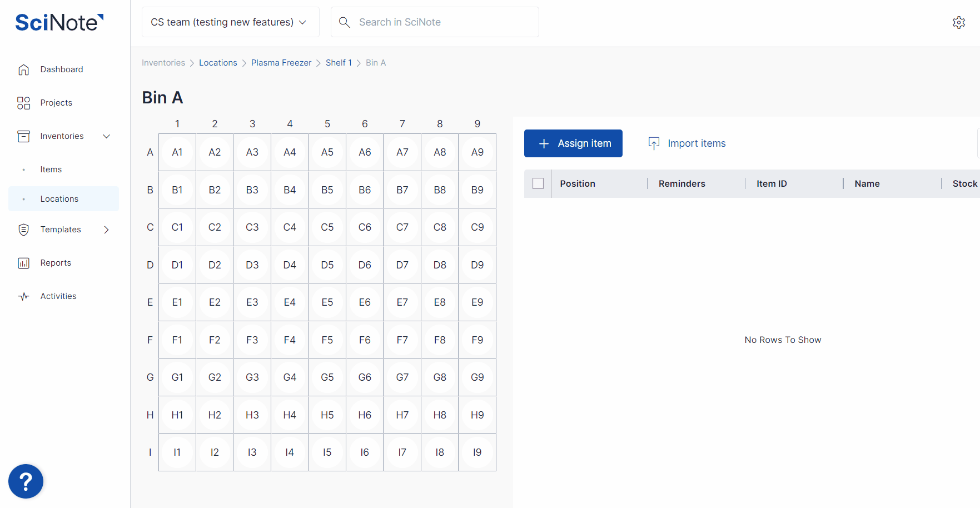Select Locations in the sidebar
Screen dimensions: 980x508
[59, 199]
